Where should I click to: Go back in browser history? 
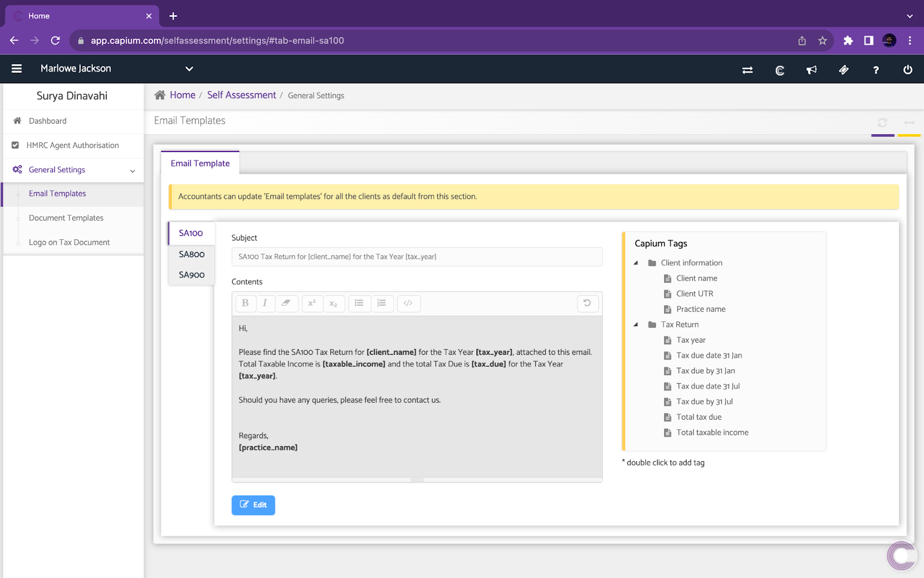14,40
